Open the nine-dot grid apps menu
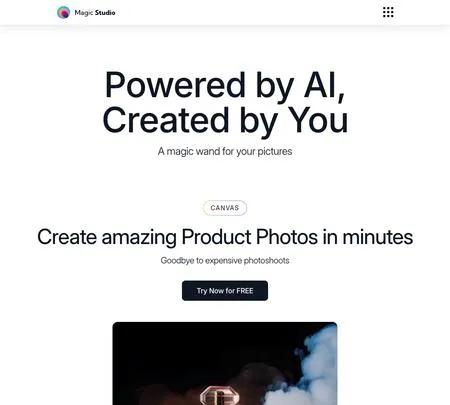The image size is (450, 405). pyautogui.click(x=388, y=12)
